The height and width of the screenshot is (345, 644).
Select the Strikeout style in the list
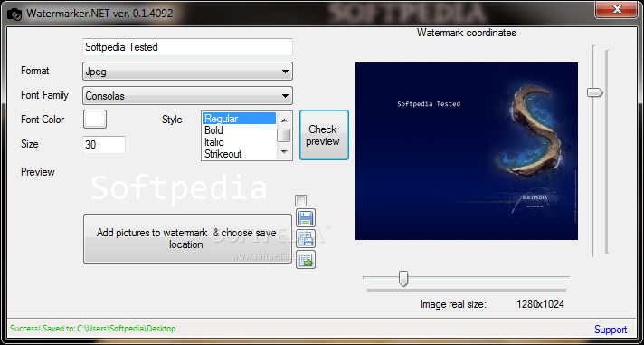[240, 154]
